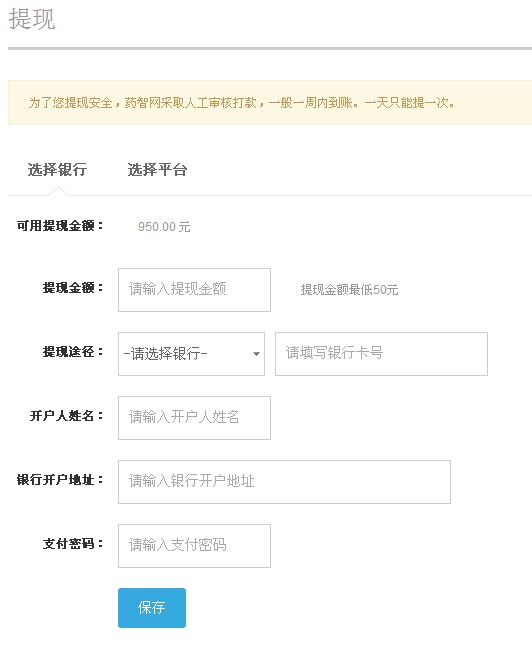
Task: Click into the 请输入开户人姓名 field
Action: (194, 418)
